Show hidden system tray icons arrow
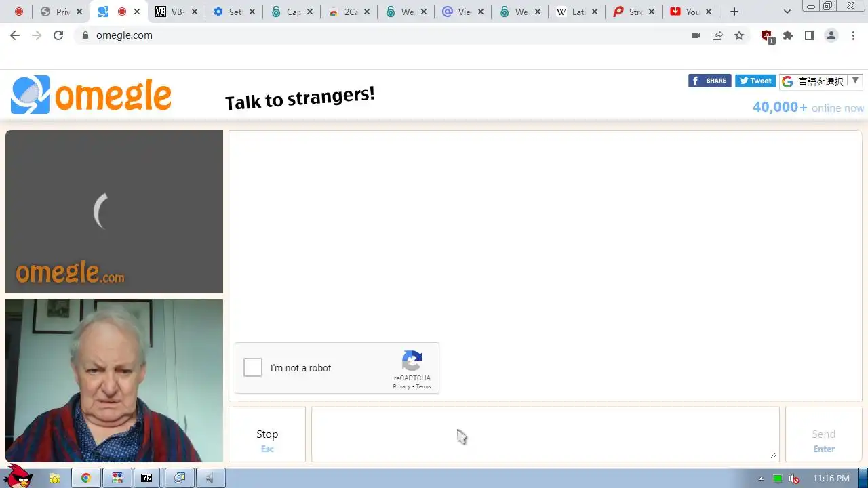 [x=761, y=479]
